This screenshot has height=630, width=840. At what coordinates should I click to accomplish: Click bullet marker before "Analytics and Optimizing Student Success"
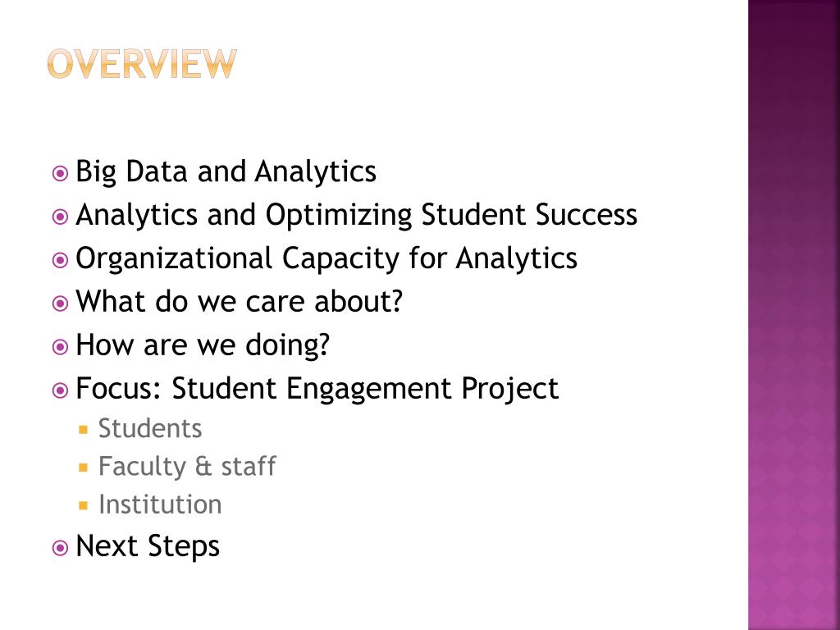[60, 217]
